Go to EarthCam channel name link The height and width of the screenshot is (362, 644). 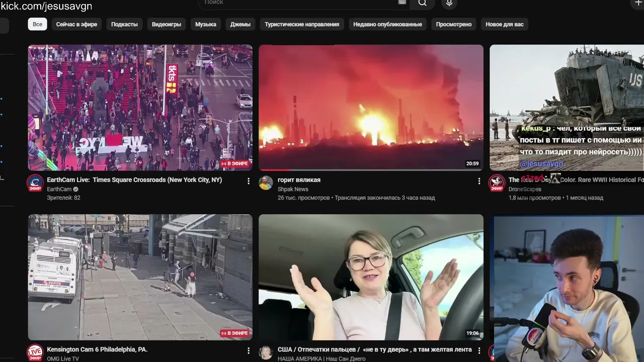click(x=59, y=189)
